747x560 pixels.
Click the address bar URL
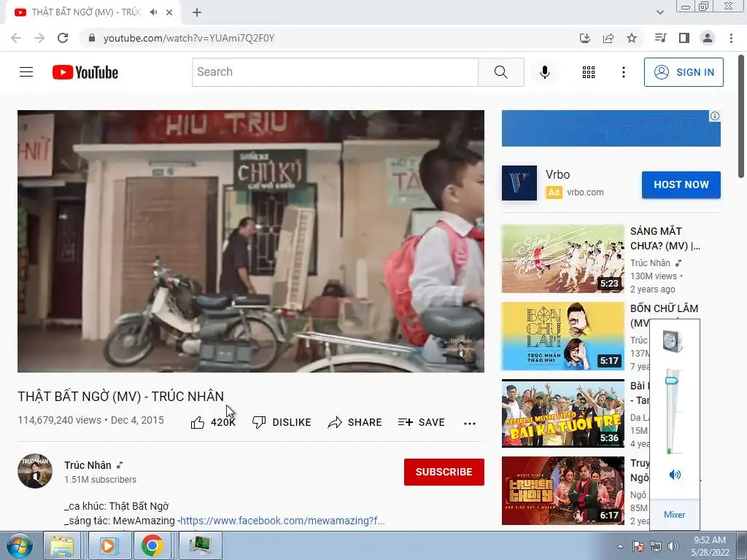(x=189, y=38)
